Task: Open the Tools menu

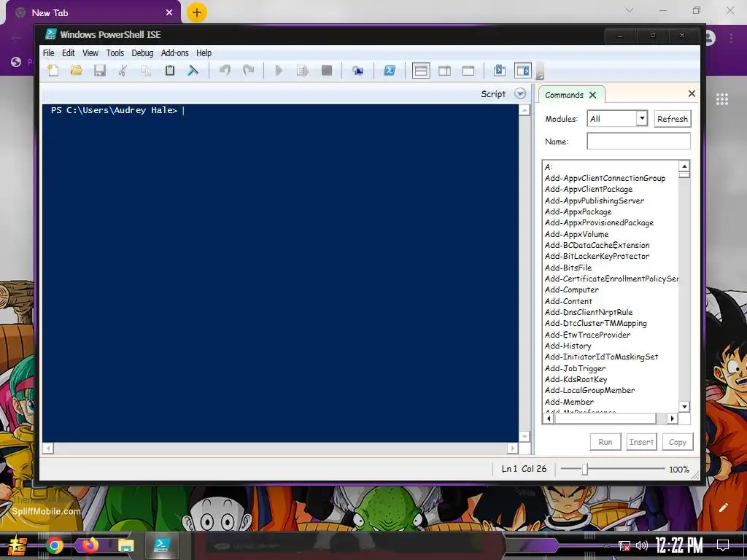Action: pyautogui.click(x=115, y=52)
